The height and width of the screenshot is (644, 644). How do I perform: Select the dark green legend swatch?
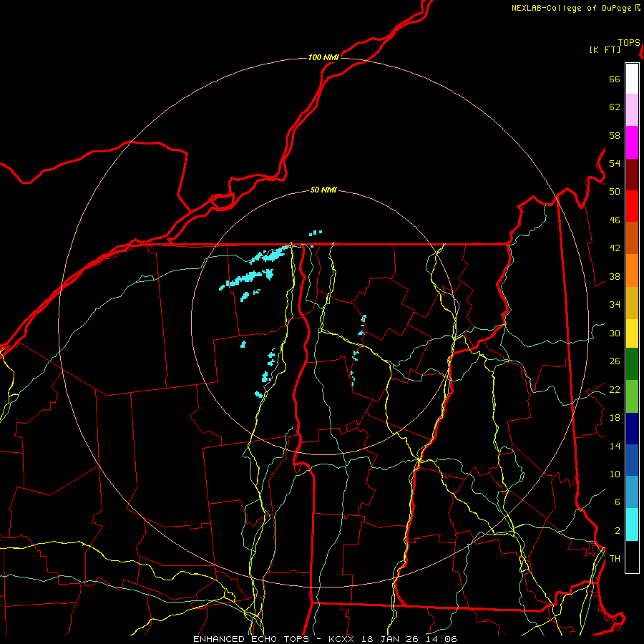click(x=632, y=364)
